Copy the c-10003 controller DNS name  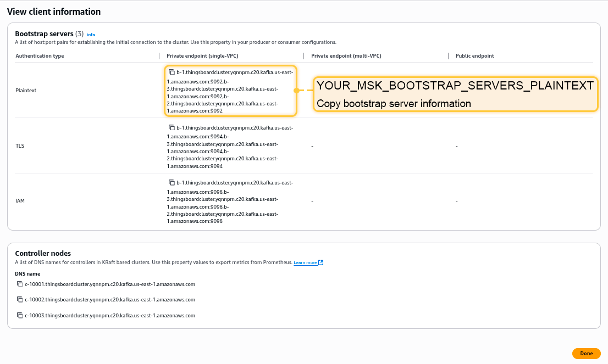point(20,316)
